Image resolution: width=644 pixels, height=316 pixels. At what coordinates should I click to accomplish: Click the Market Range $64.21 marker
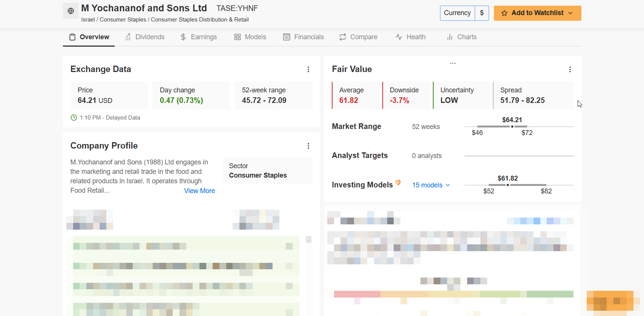(512, 127)
